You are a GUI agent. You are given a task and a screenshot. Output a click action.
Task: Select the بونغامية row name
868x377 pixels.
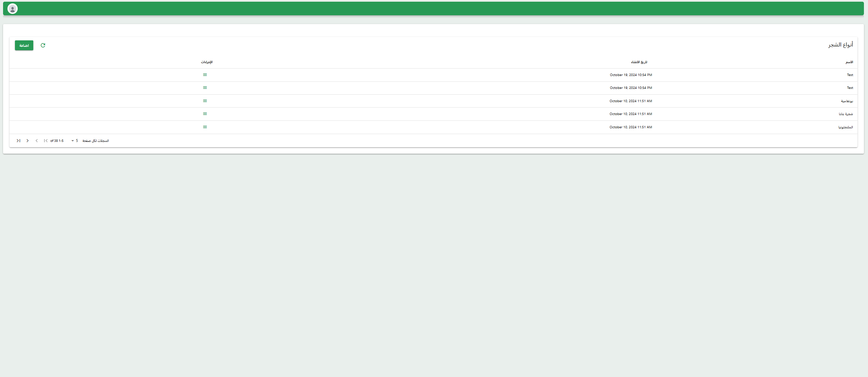pos(847,101)
